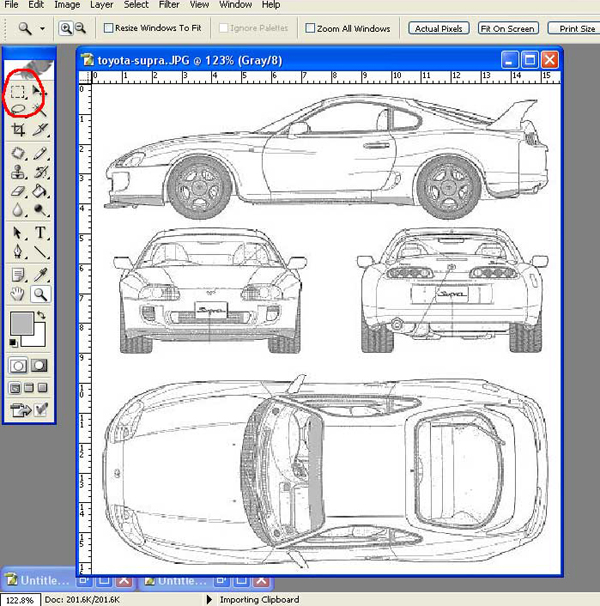Screen dimensions: 600x606
Task: Open the Help menu
Action: pyautogui.click(x=271, y=5)
